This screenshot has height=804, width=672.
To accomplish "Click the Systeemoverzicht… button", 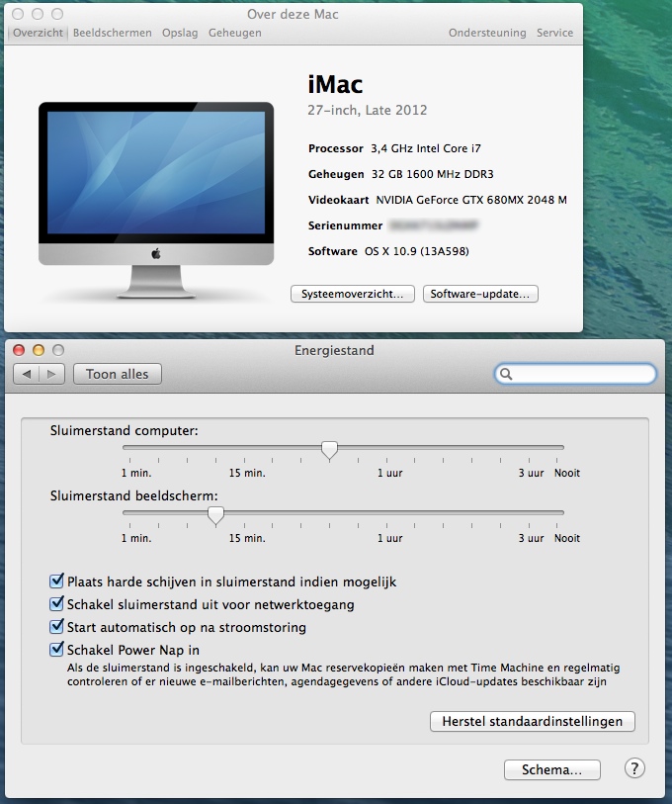I will (353, 294).
